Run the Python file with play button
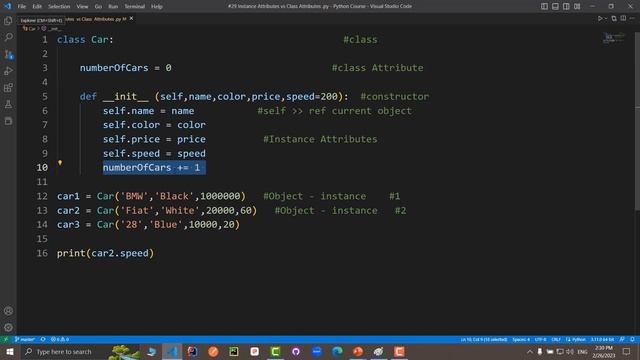This screenshot has height=360, width=640. [x=600, y=19]
